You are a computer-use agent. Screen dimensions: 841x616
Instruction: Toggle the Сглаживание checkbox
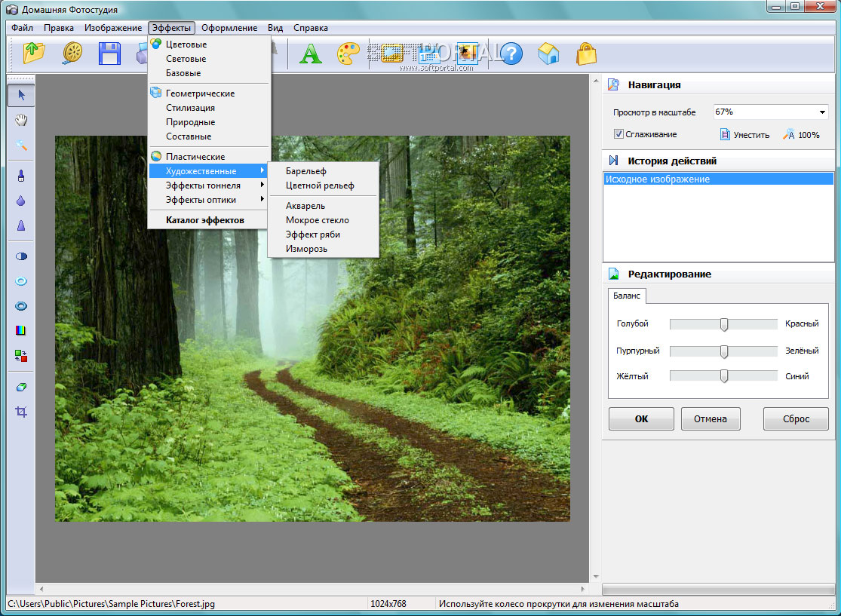point(618,134)
